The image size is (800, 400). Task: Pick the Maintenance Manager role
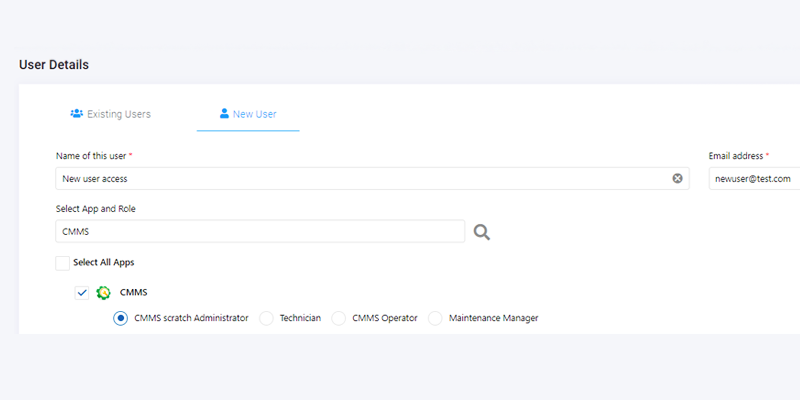(x=435, y=318)
